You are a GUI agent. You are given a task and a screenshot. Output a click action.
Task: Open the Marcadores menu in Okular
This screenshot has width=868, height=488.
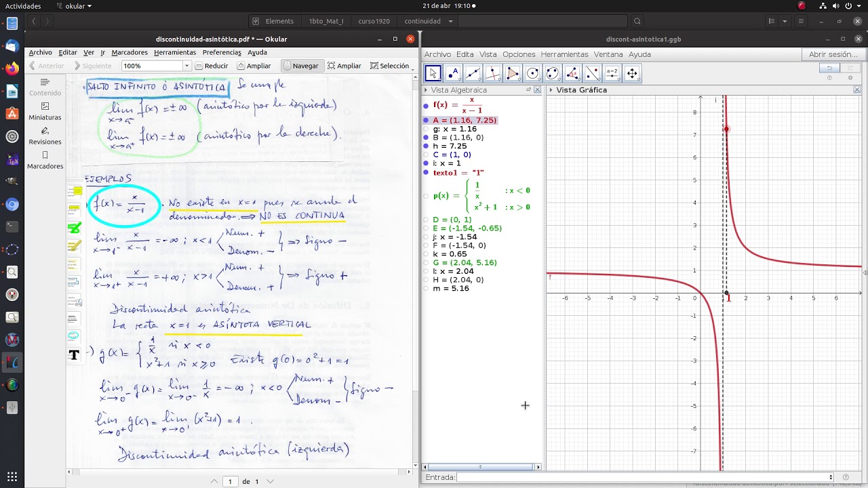(x=130, y=52)
